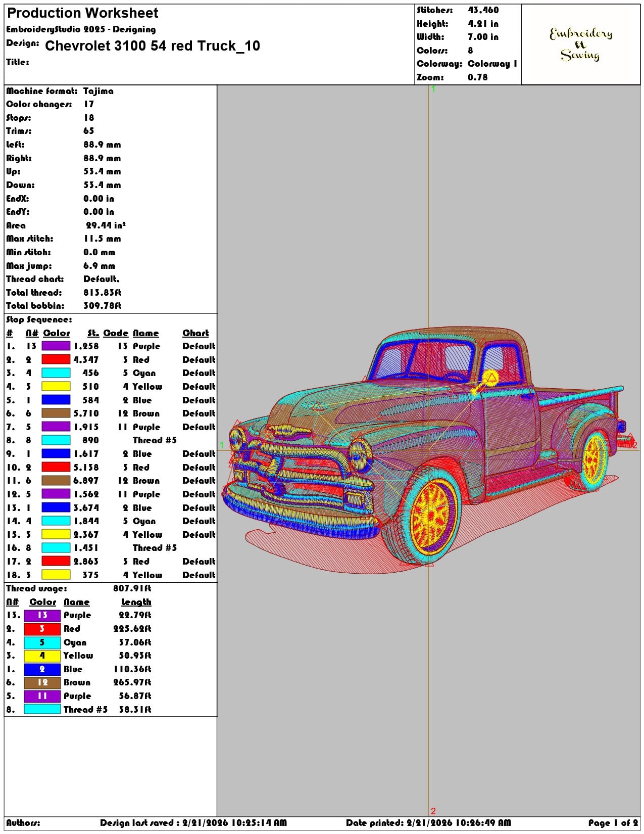The height and width of the screenshot is (834, 644).
Task: Click the St. column header
Action: pos(93,333)
